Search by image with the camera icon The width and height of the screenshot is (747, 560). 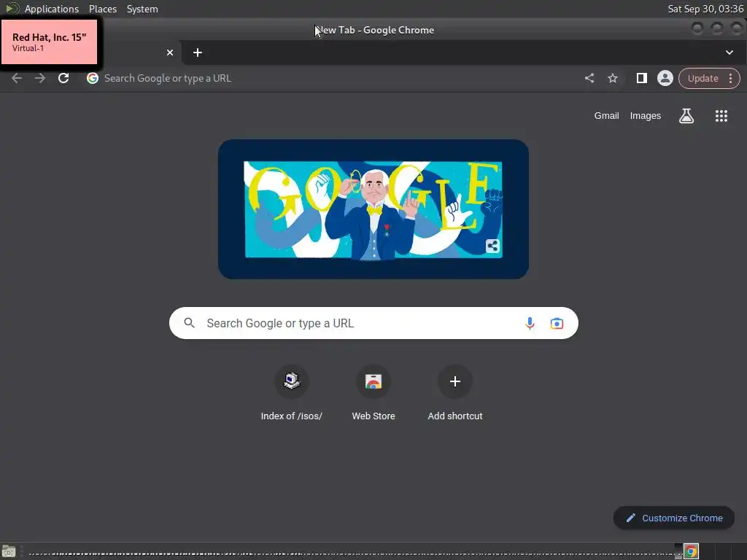click(557, 323)
